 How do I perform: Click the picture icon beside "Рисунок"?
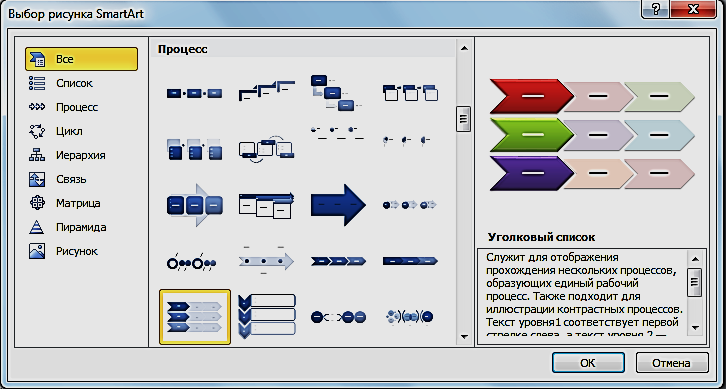(37, 251)
